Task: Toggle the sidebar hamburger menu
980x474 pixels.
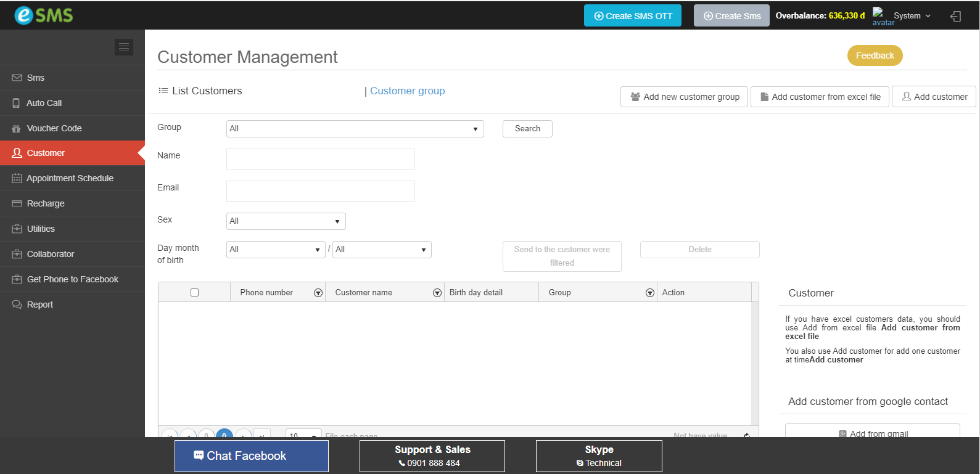Action: 124,47
